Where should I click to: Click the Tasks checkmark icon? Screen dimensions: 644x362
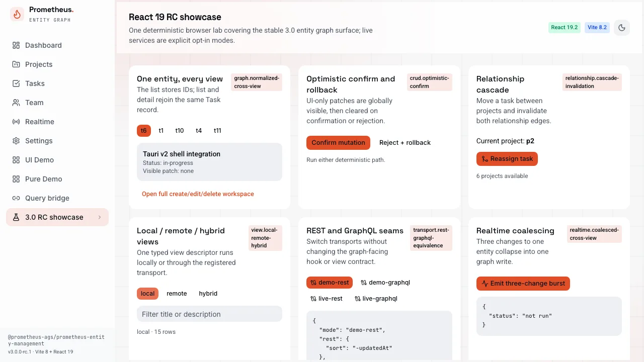(x=16, y=83)
